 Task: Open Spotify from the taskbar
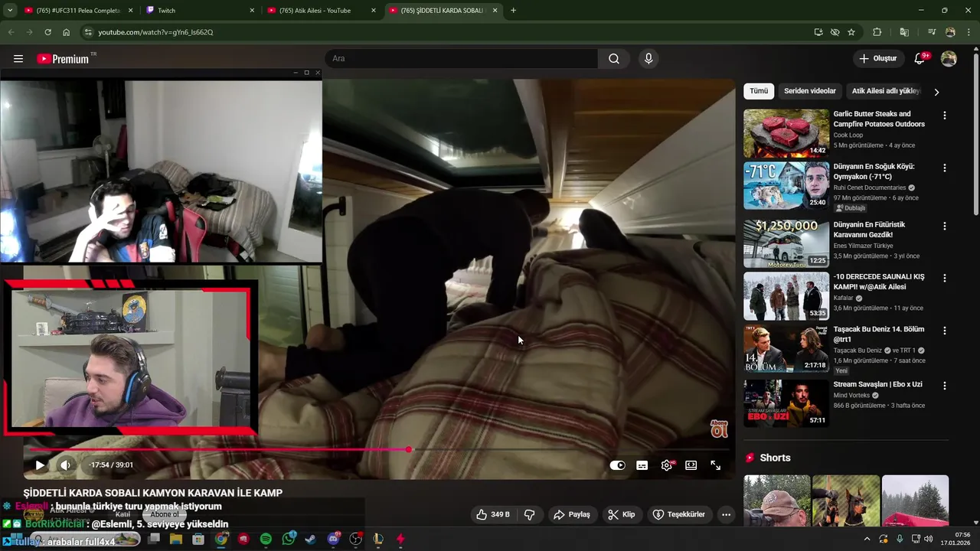(x=266, y=539)
